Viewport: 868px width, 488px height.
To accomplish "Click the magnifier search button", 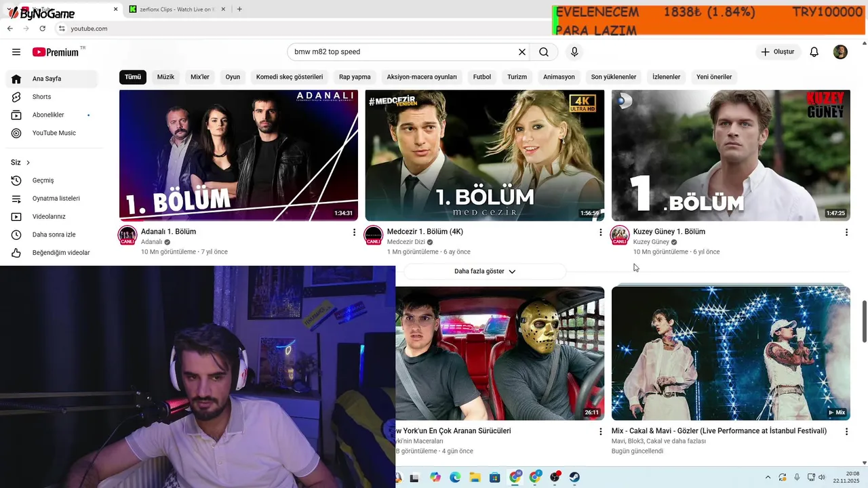I will tap(544, 52).
